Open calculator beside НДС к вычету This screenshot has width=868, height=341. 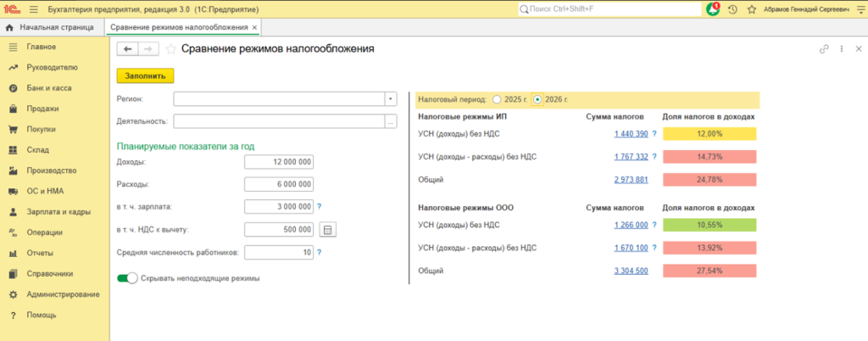[329, 229]
